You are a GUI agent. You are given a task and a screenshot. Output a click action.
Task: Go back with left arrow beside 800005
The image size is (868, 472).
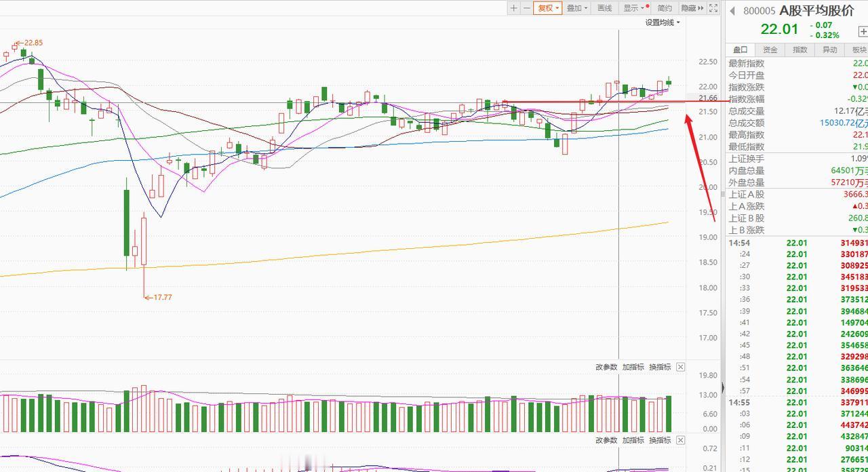[732, 10]
